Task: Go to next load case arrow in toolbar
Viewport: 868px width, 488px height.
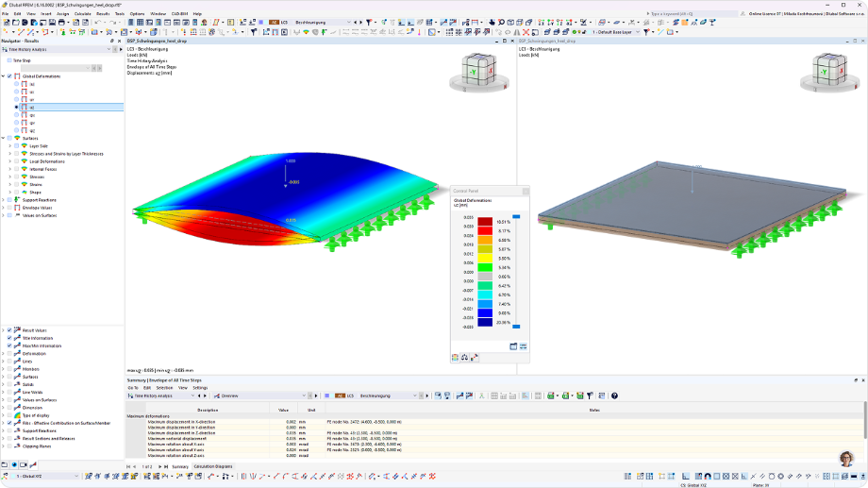Action: coord(361,22)
